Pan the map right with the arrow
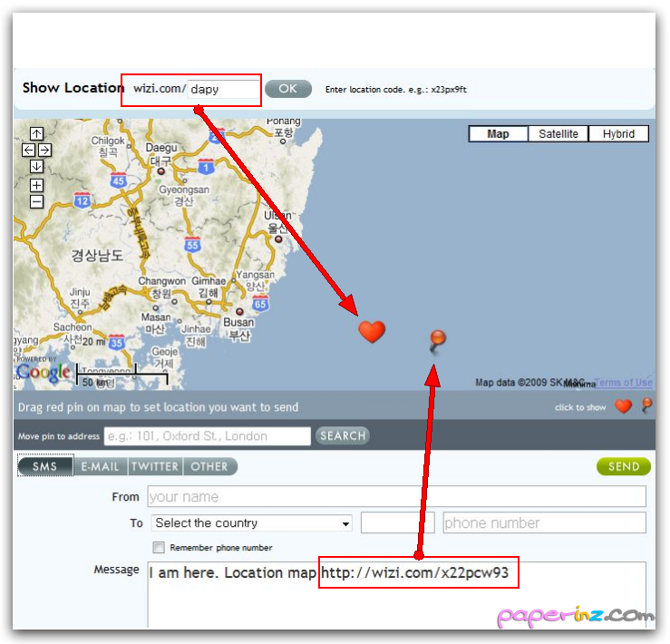Screen dimensions: 670x644 tap(44, 150)
